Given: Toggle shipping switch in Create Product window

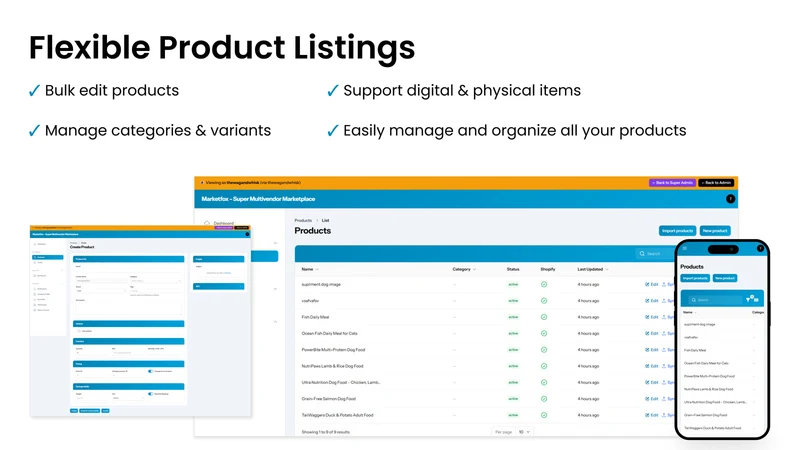Looking at the screenshot, I should (151, 394).
